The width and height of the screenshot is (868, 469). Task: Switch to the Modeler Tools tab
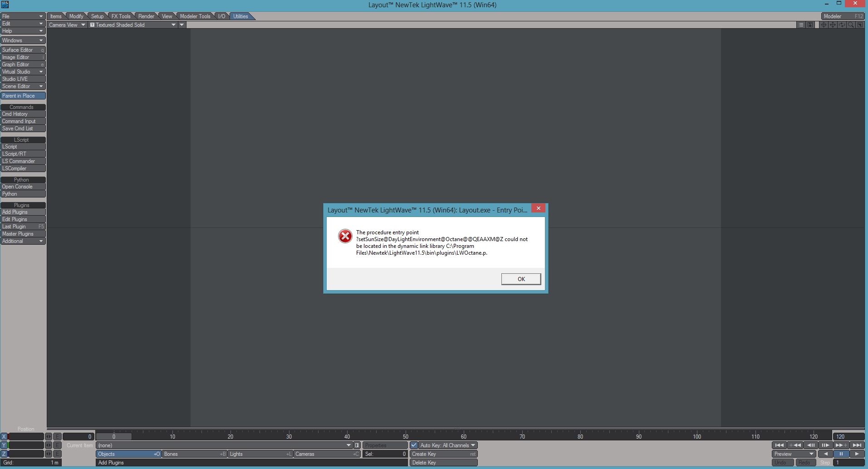(195, 16)
